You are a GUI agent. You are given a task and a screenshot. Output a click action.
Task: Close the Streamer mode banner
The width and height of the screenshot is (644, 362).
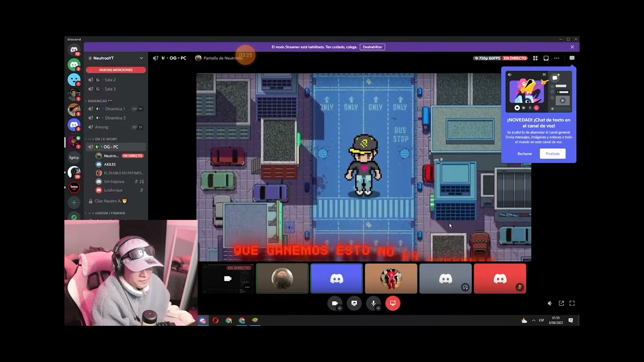[x=572, y=47]
